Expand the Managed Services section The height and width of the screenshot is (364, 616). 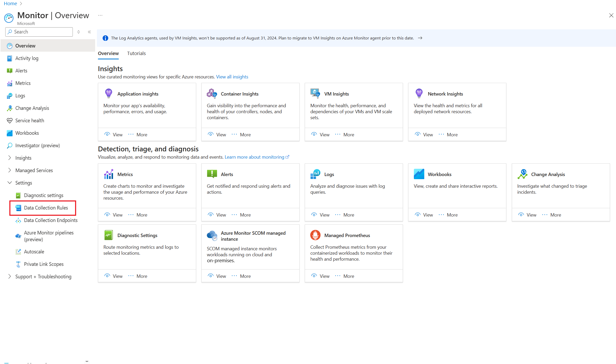(10, 170)
